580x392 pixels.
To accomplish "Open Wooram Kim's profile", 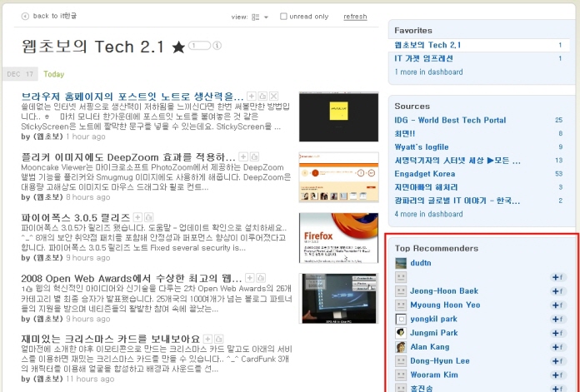I will (x=434, y=375).
